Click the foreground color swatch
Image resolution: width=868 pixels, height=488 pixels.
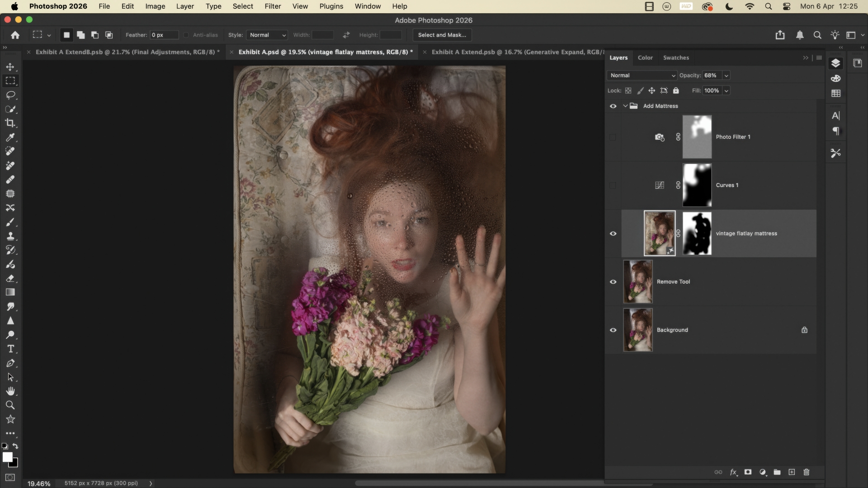(7, 457)
